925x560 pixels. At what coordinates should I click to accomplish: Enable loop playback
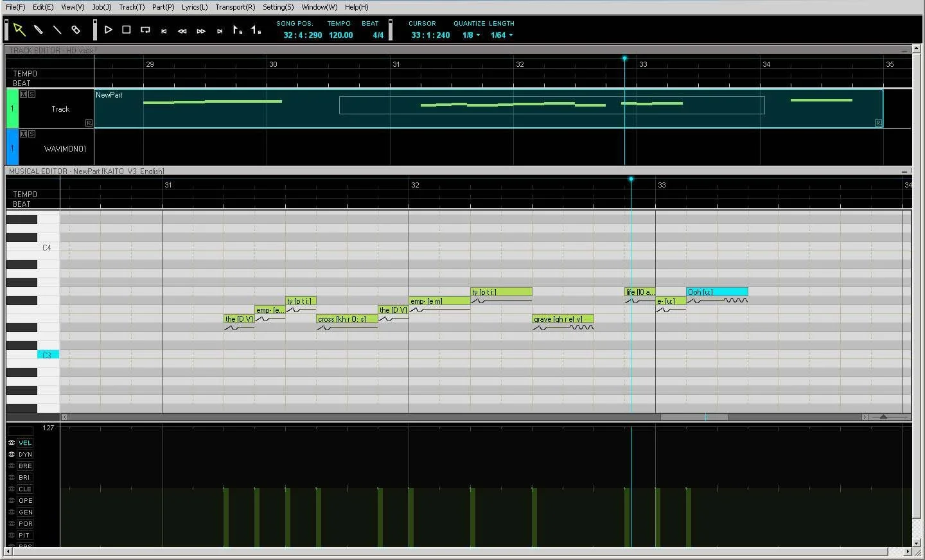click(145, 30)
